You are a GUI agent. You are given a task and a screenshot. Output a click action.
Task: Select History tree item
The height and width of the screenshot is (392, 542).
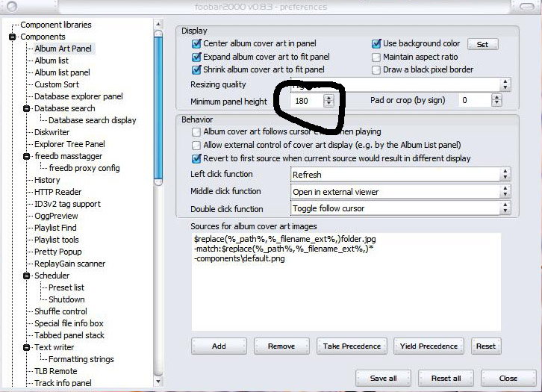pos(47,180)
